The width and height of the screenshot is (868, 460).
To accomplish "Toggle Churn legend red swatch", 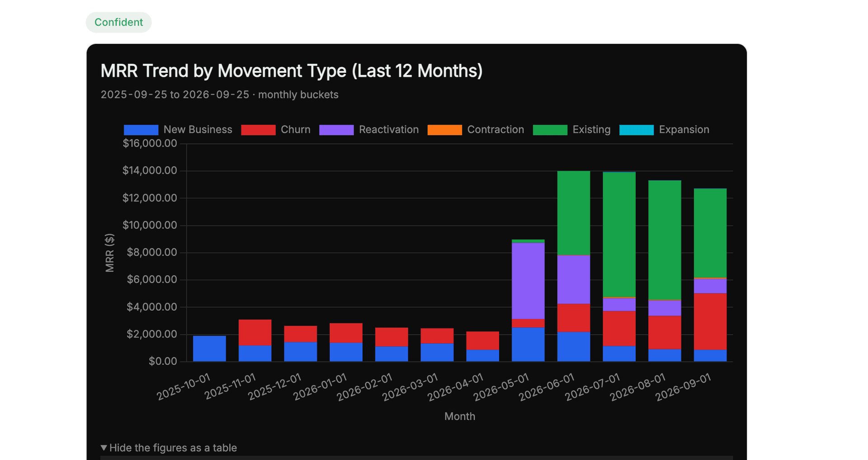I will click(258, 130).
